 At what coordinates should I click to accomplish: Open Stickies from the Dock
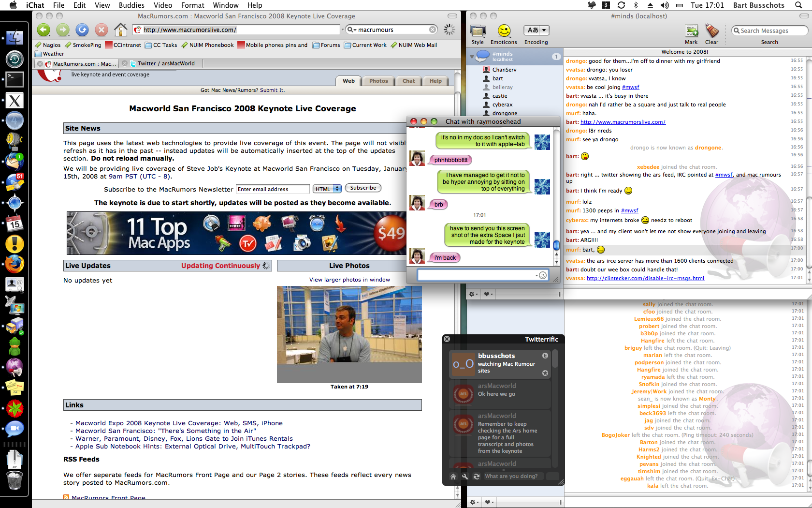click(14, 388)
